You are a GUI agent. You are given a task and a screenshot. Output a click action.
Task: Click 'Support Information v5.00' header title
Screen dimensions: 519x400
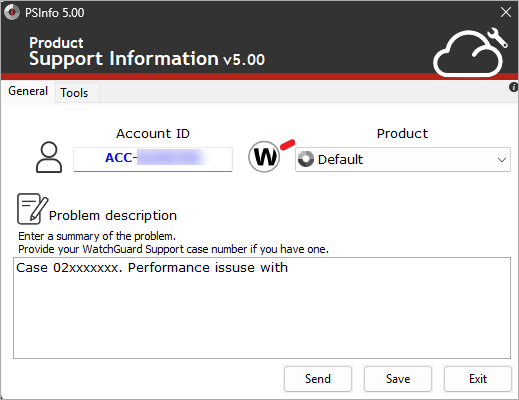click(147, 59)
